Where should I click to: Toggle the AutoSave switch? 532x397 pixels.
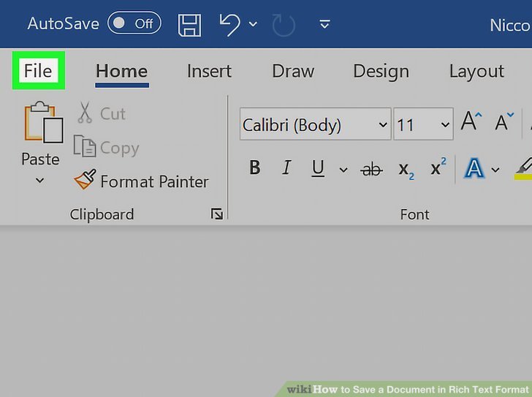click(x=134, y=23)
